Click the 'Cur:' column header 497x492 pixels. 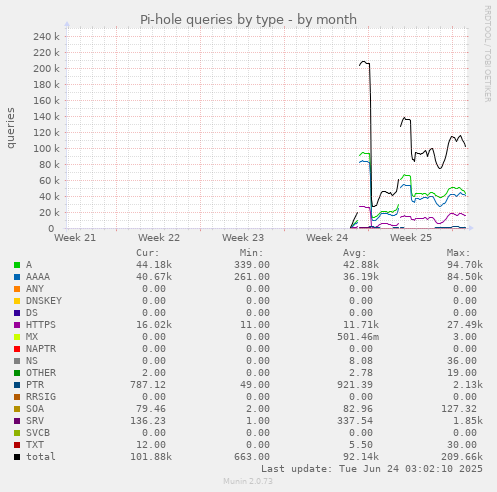148,253
